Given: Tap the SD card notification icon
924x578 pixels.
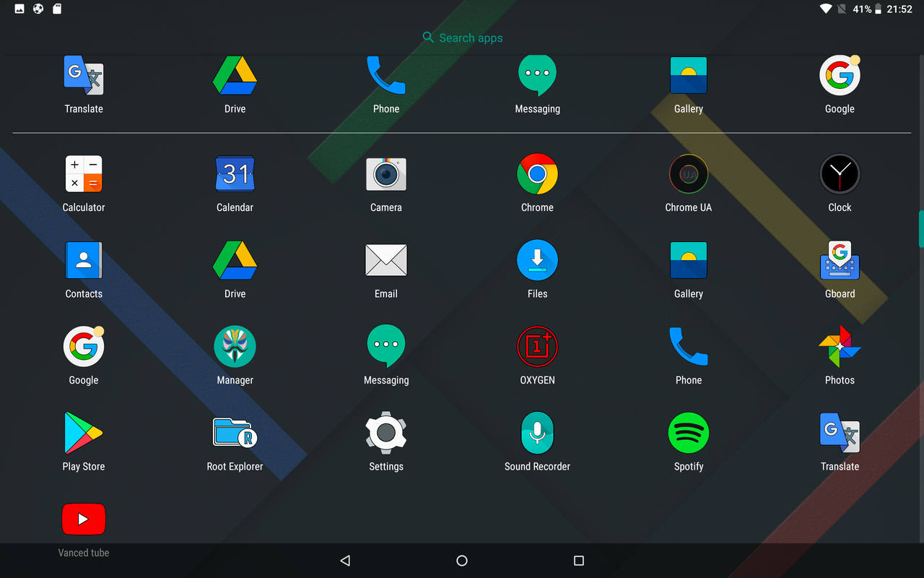Looking at the screenshot, I should coord(58,9).
